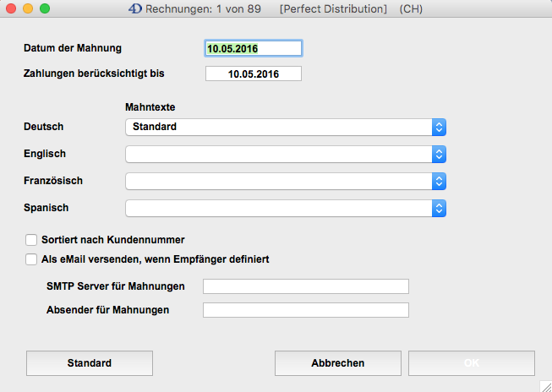Click the window title Rechnungen: 1 von 89
The width and height of the screenshot is (552, 392).
(203, 9)
